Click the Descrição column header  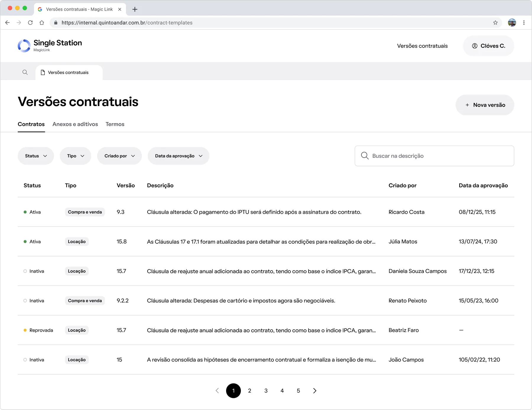tap(160, 186)
